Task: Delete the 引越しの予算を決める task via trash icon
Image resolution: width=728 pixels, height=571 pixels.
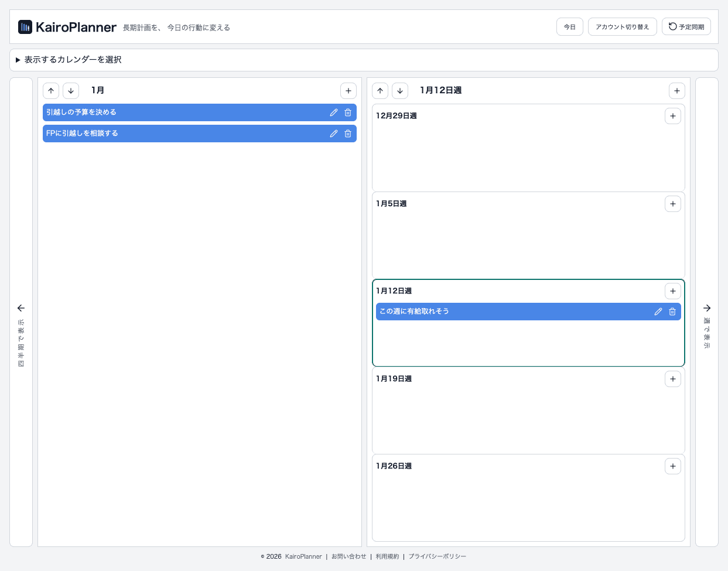Action: pyautogui.click(x=348, y=112)
